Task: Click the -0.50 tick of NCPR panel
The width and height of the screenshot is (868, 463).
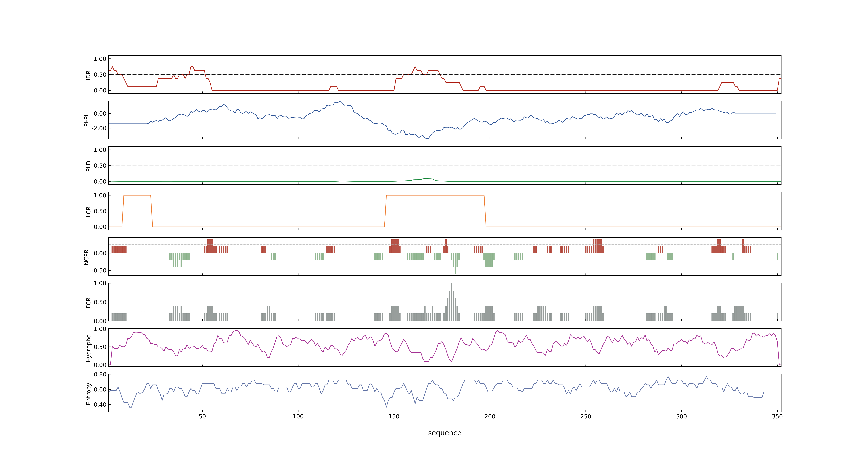Action: pos(99,271)
